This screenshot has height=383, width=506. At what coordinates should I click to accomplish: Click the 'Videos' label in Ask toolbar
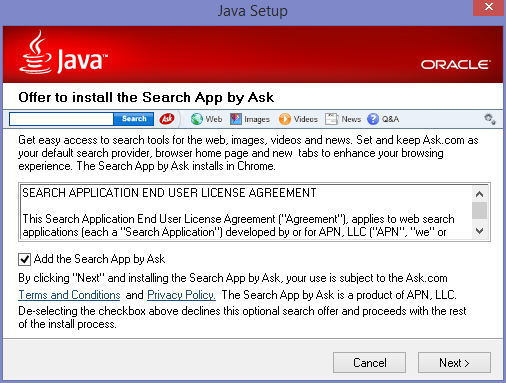[305, 119]
